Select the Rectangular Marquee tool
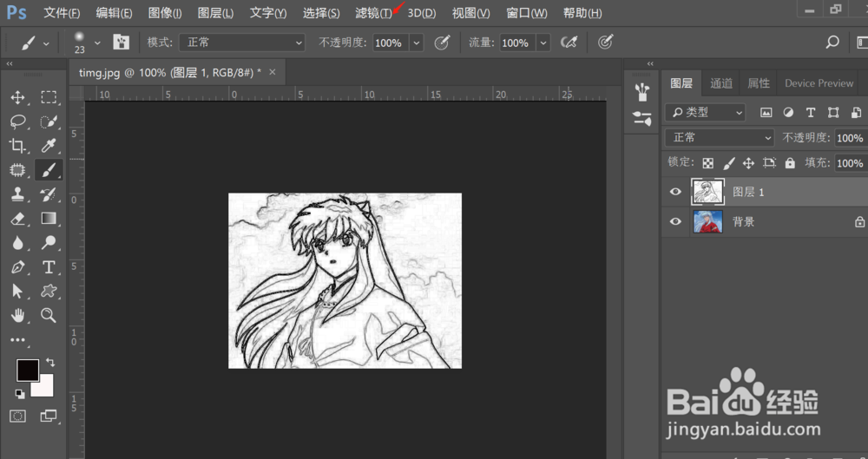The width and height of the screenshot is (868, 459). pyautogui.click(x=49, y=97)
